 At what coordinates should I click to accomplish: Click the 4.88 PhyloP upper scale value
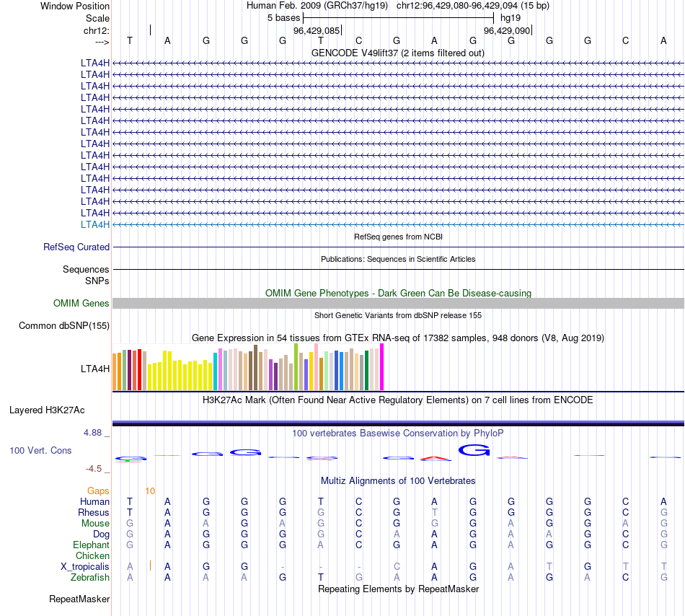[92, 433]
